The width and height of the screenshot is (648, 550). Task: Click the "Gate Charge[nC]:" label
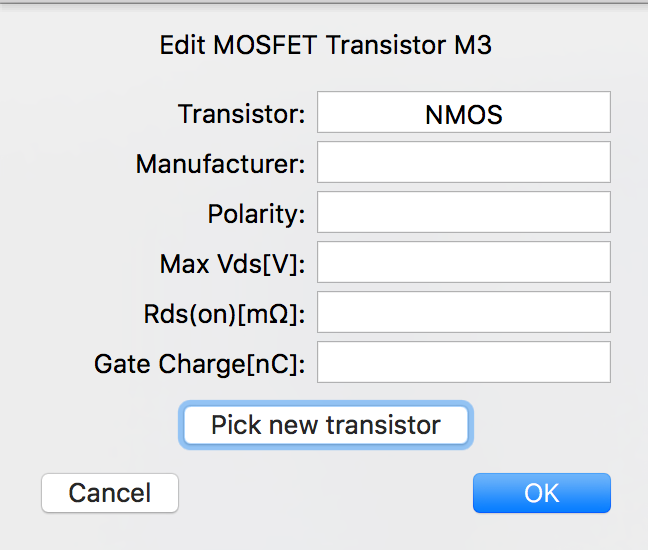pyautogui.click(x=199, y=364)
